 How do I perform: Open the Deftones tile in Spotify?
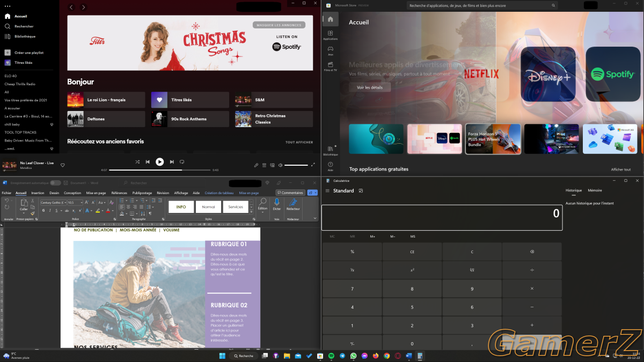106,119
